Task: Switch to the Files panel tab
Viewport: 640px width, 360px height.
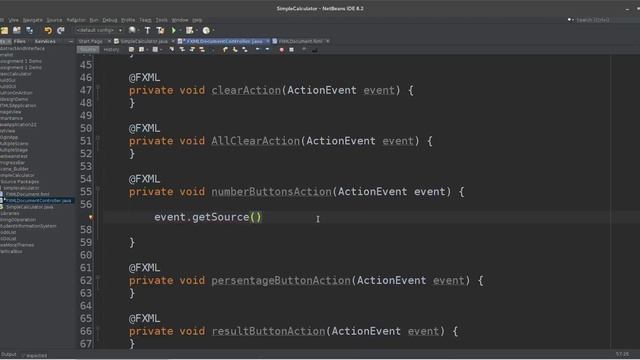Action: pos(20,41)
